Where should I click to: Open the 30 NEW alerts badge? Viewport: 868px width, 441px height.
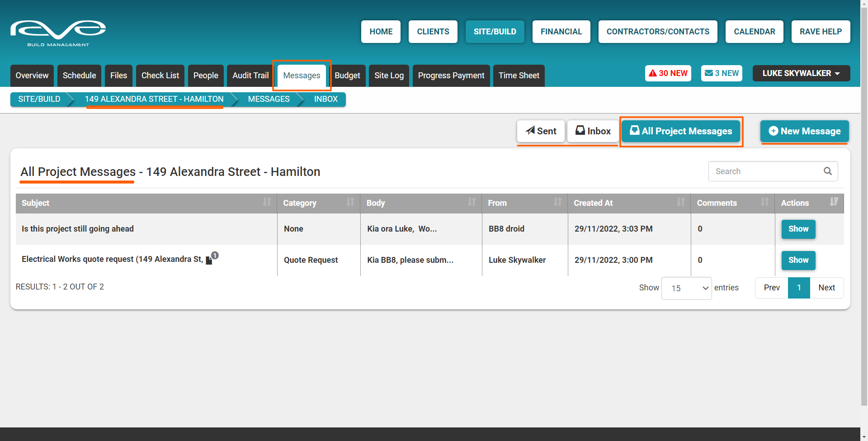coord(668,73)
